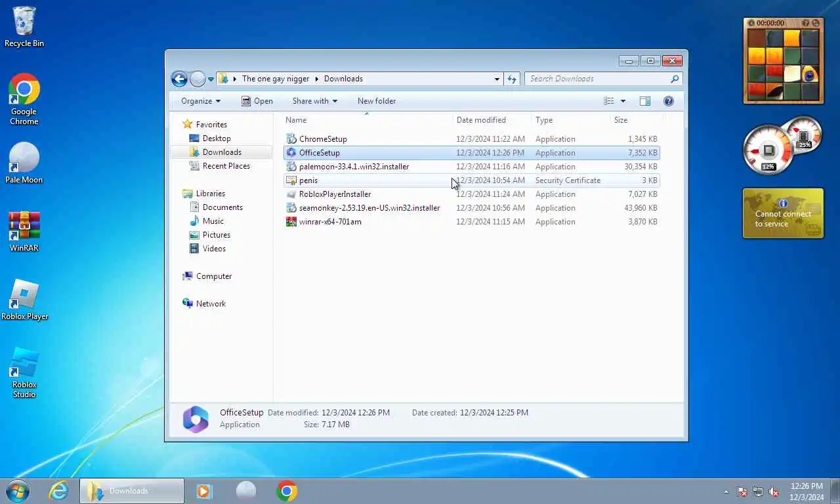Select Downloads in the navigation pane
This screenshot has height=504, width=840.
(222, 152)
